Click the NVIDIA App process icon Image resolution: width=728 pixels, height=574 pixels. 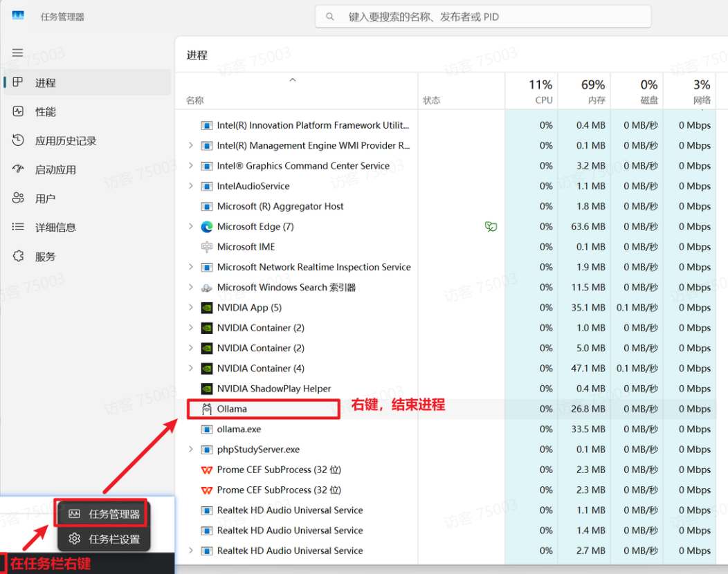point(207,308)
